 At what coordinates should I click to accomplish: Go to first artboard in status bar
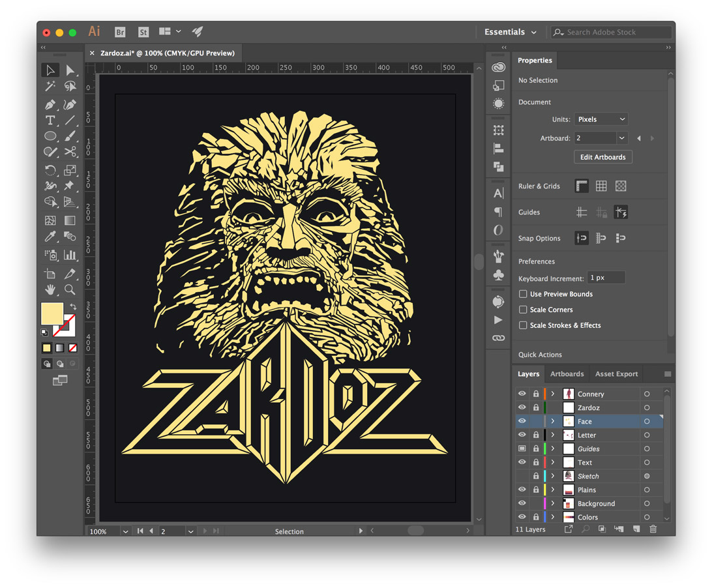pyautogui.click(x=140, y=531)
